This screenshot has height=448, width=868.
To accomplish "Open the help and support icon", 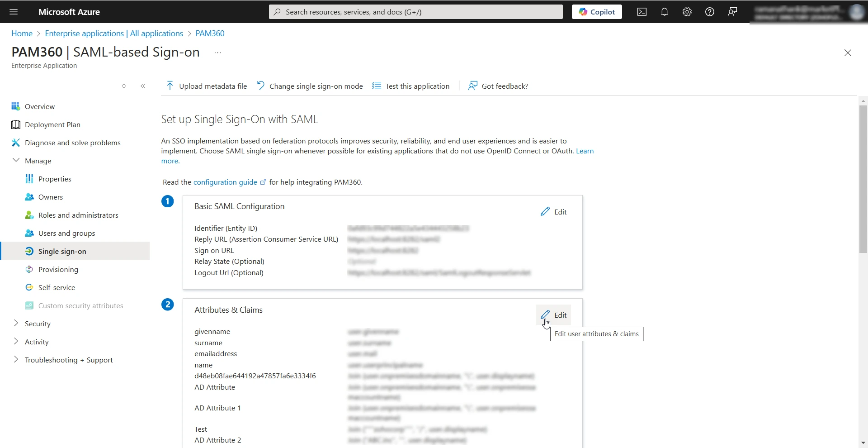I will click(709, 12).
